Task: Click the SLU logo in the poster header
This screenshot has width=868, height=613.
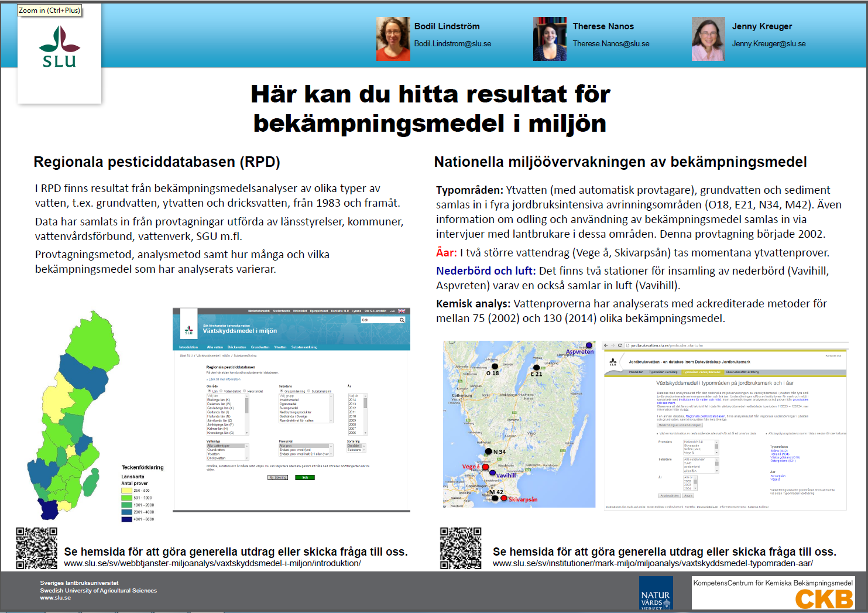Action: (59, 47)
